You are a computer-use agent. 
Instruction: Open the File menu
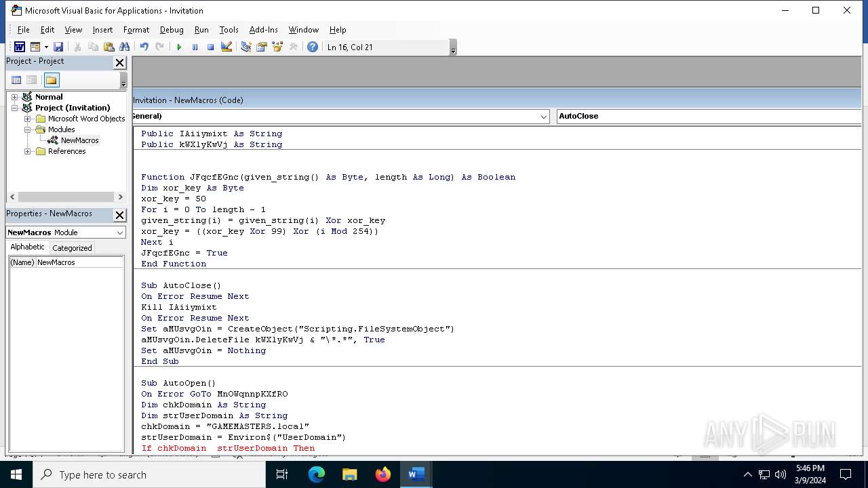click(23, 30)
